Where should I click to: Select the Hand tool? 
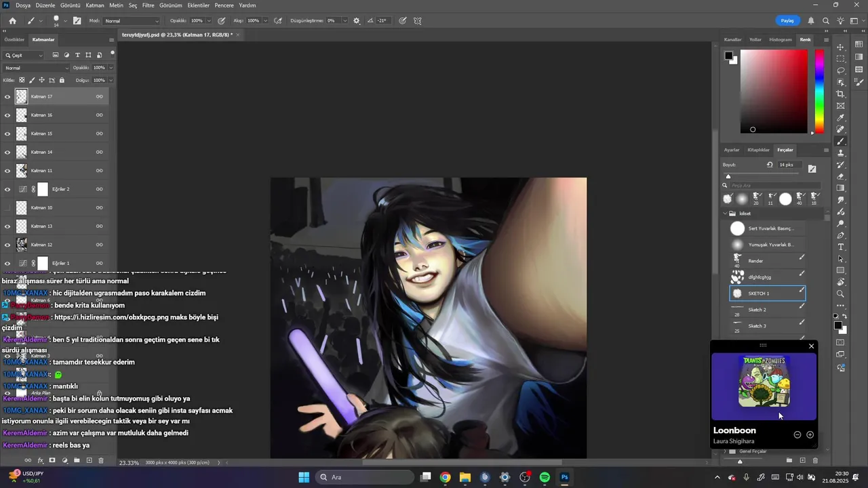tap(841, 282)
